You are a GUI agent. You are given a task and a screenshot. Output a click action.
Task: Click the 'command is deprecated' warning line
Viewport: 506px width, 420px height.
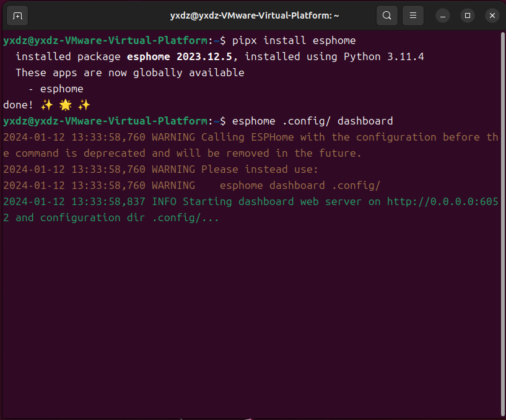coord(182,153)
